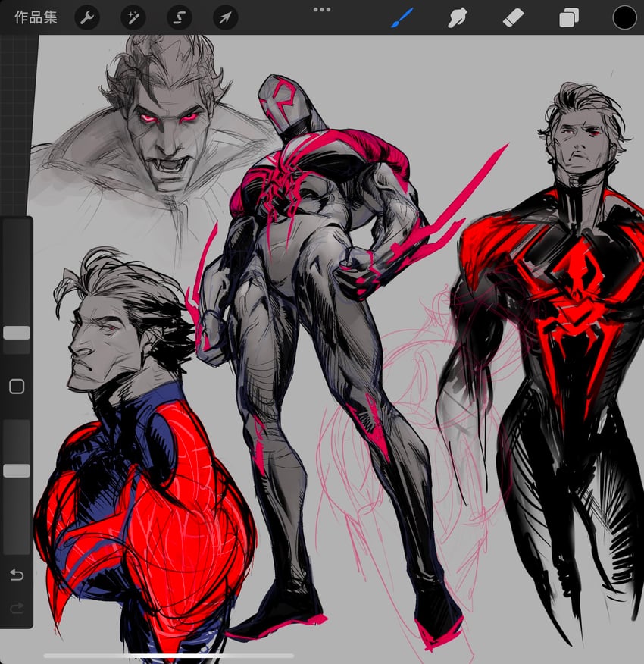The image size is (644, 664).
Task: Click the brush size slider handle
Action: 17,333
